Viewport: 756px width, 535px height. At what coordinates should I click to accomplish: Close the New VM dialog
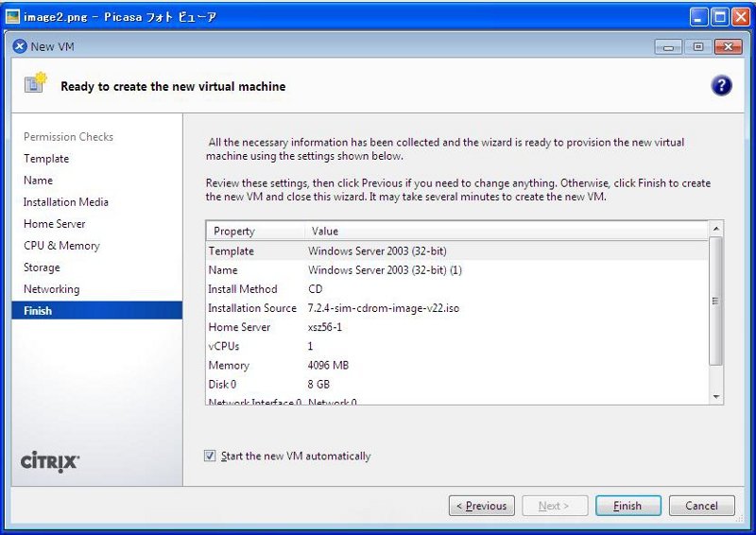click(729, 47)
